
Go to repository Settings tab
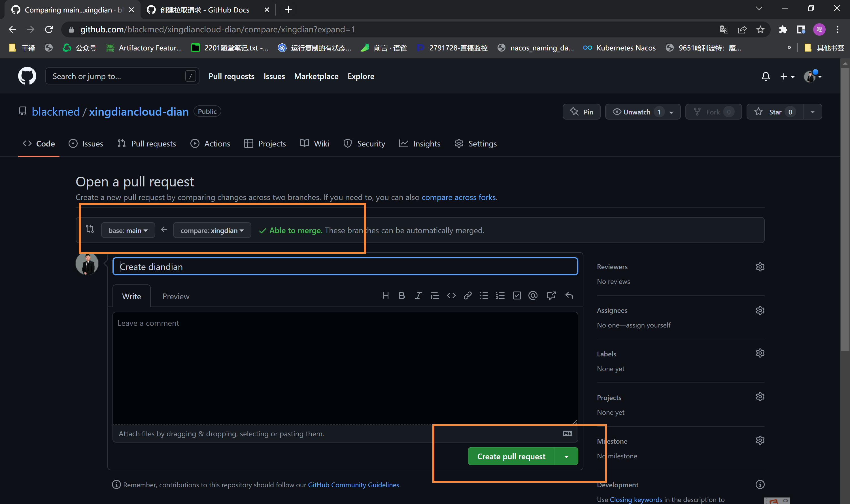click(x=476, y=144)
